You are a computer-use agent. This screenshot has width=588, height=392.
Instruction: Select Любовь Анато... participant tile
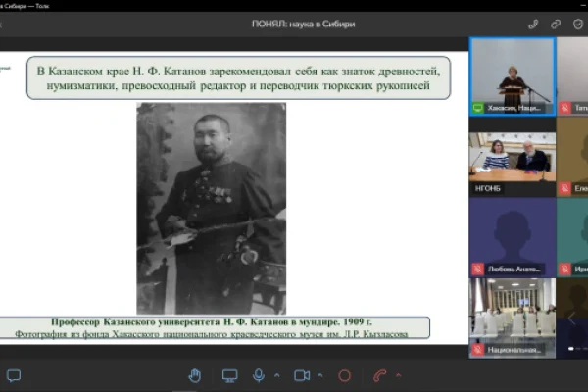pos(513,237)
